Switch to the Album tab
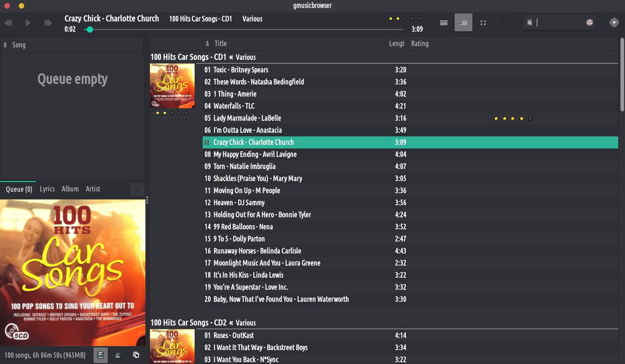 tap(70, 189)
